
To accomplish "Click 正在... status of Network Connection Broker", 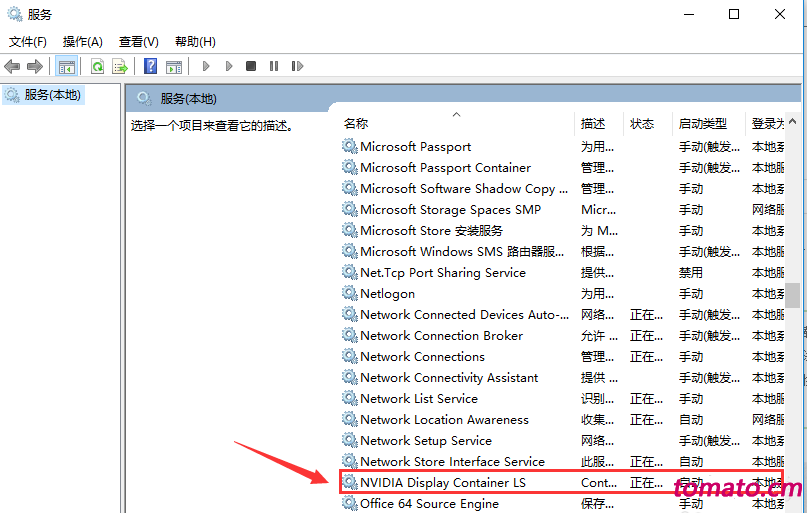I will coord(646,336).
